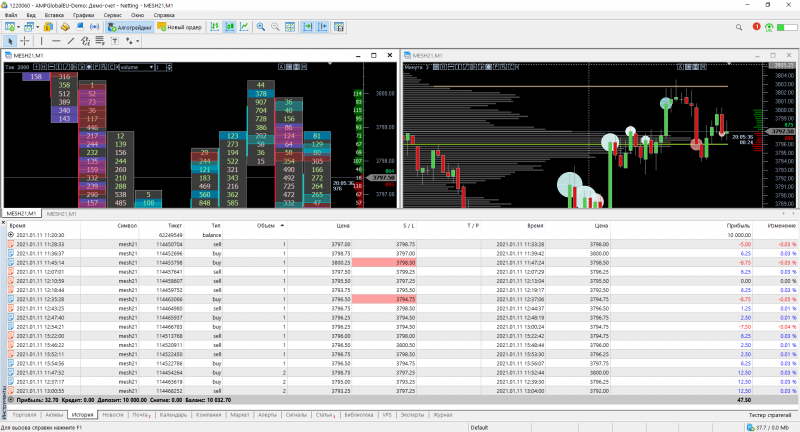
Task: Close the toolbox panel with the X icon
Action: 3,222
